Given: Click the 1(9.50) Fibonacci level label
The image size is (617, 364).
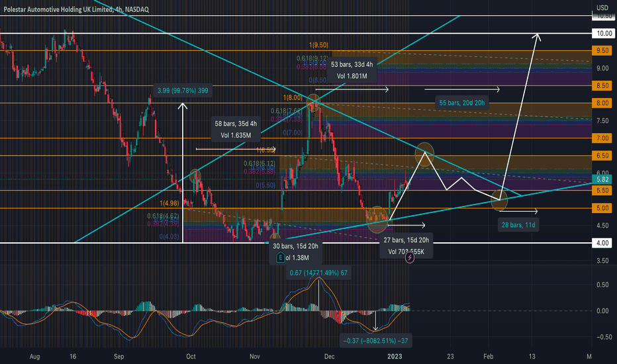Looking at the screenshot, I should [318, 45].
